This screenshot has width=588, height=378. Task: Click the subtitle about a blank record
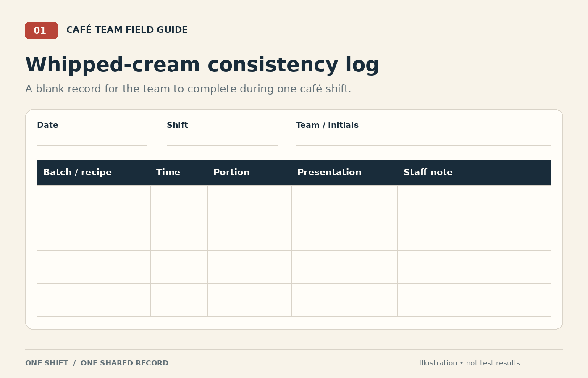[x=188, y=89]
